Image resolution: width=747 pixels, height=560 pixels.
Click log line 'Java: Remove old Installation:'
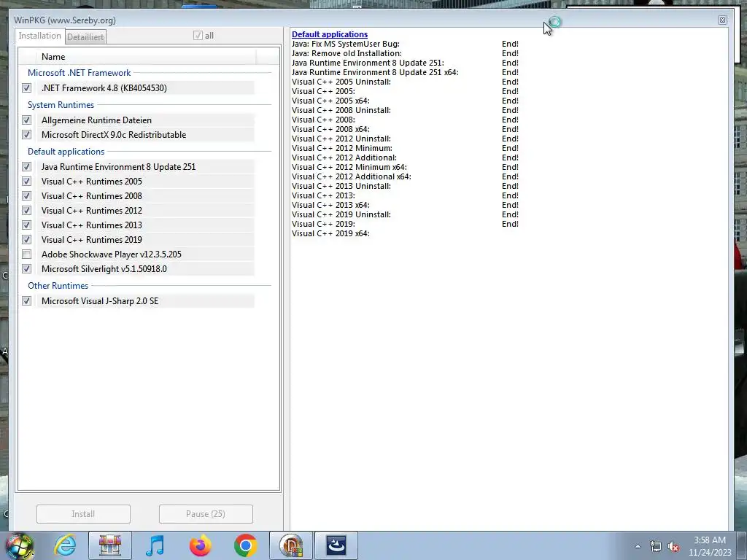[347, 53]
